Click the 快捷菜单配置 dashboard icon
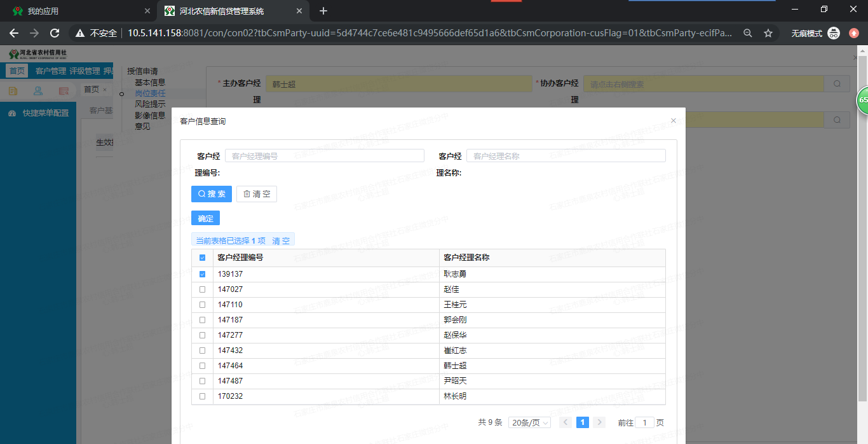Screen dimensions: 868x444 [12, 113]
